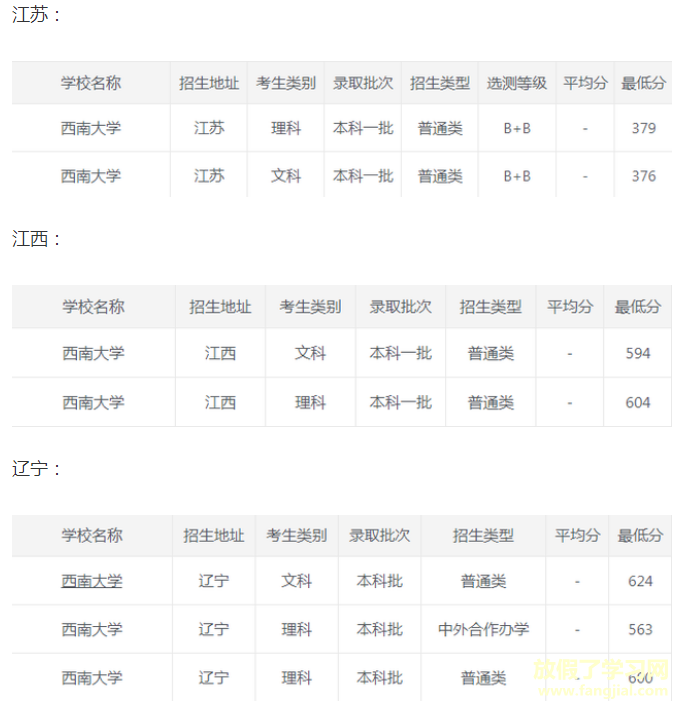Click 理科 in the 江西 table
676x709 pixels.
[x=310, y=402]
